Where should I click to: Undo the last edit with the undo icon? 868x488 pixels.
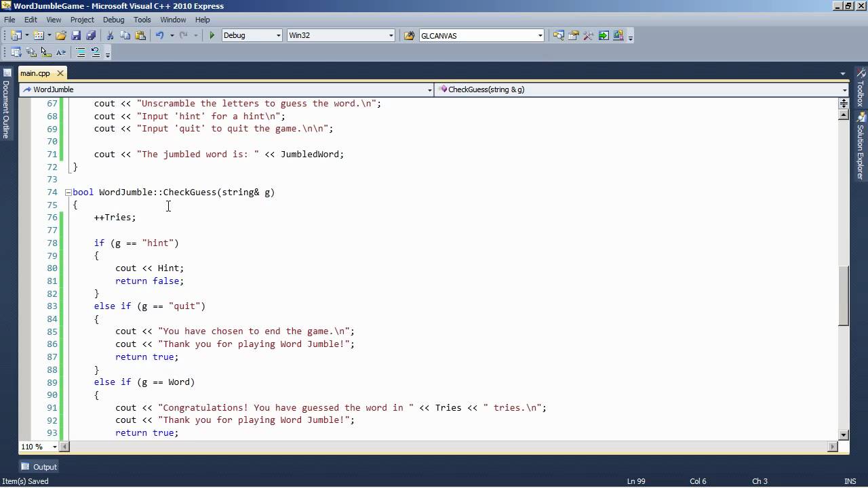click(x=160, y=35)
